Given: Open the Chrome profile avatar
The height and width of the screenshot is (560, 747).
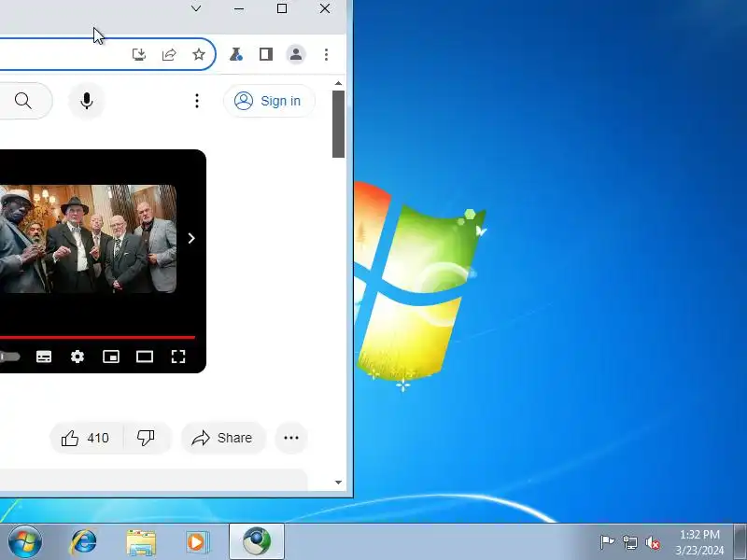Looking at the screenshot, I should 296,54.
